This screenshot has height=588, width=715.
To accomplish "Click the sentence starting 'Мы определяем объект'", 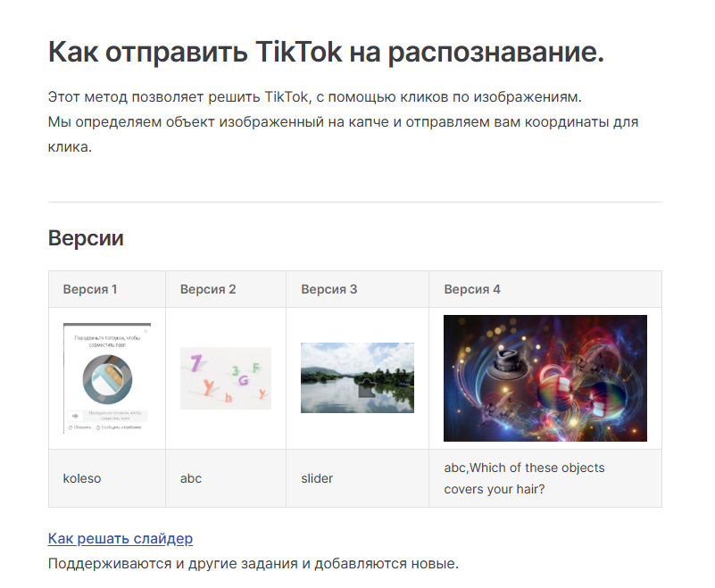I will coord(343,135).
